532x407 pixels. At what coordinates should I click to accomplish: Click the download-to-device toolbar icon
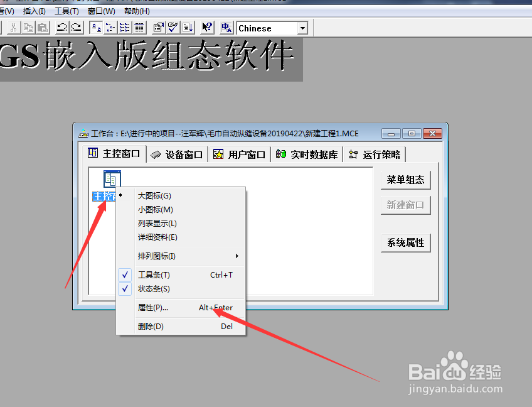(188, 28)
